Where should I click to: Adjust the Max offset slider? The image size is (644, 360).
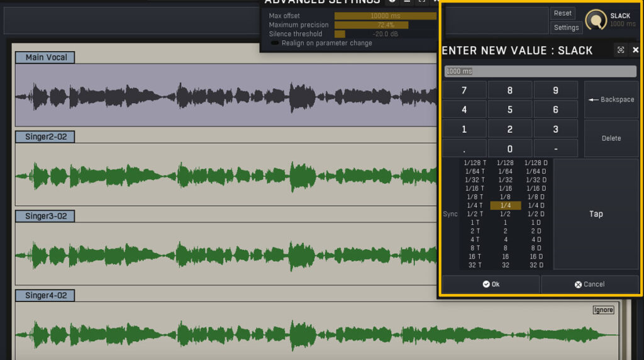385,16
